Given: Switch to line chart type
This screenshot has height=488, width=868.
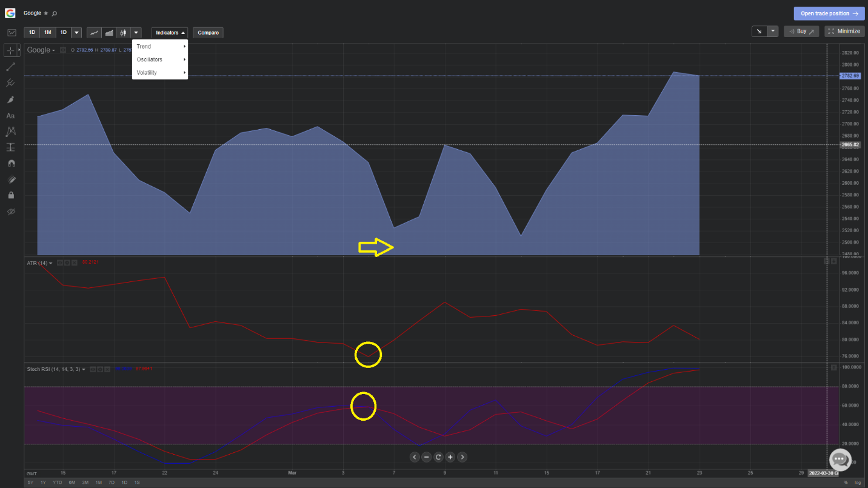Looking at the screenshot, I should click(94, 33).
